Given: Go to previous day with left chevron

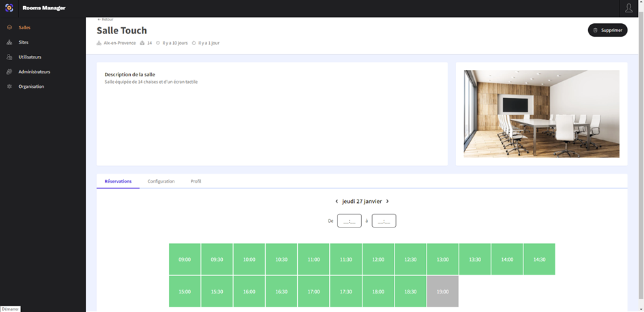Looking at the screenshot, I should coord(337,202).
